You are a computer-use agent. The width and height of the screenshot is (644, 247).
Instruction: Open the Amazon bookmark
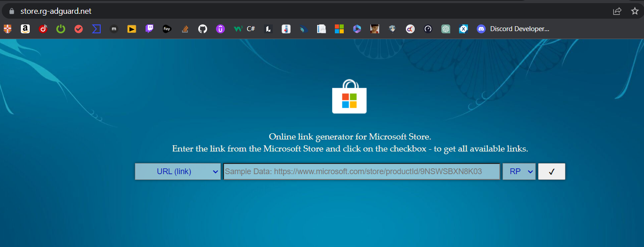click(x=25, y=29)
